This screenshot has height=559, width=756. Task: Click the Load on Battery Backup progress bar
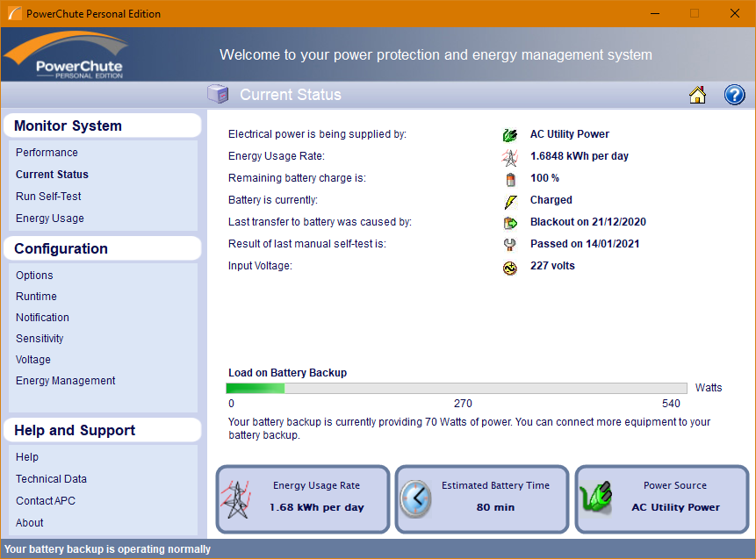pyautogui.click(x=457, y=389)
